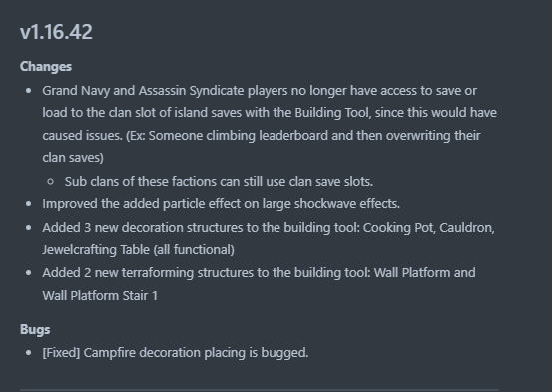Image resolution: width=552 pixels, height=392 pixels.
Task: Click the Campfire decoration placing bug entry
Action: tap(176, 353)
